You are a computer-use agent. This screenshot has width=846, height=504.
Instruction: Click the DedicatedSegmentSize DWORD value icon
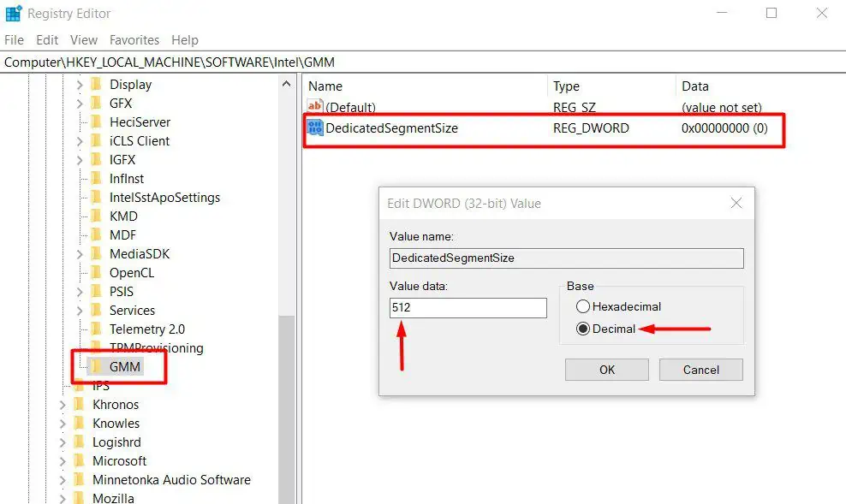(x=314, y=127)
